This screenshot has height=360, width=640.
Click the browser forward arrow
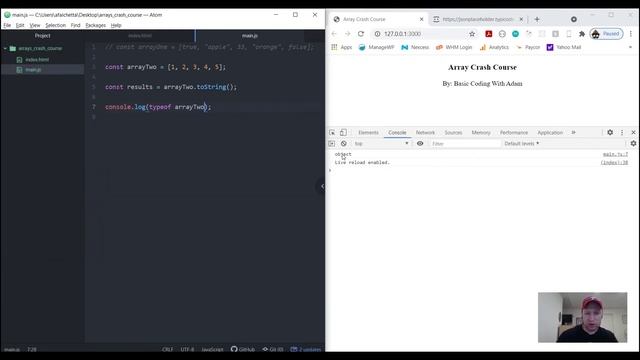tap(347, 34)
